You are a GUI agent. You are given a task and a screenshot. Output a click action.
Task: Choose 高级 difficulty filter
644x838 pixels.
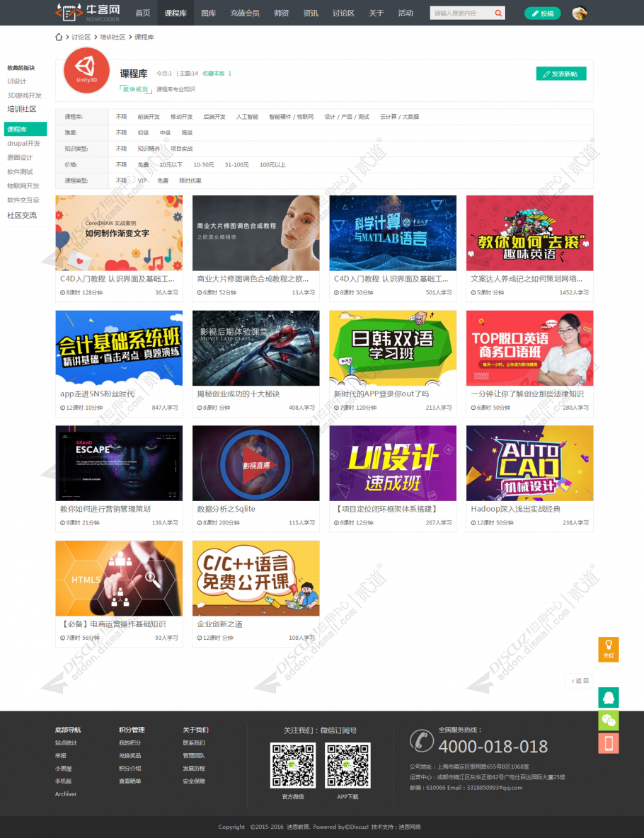click(187, 132)
